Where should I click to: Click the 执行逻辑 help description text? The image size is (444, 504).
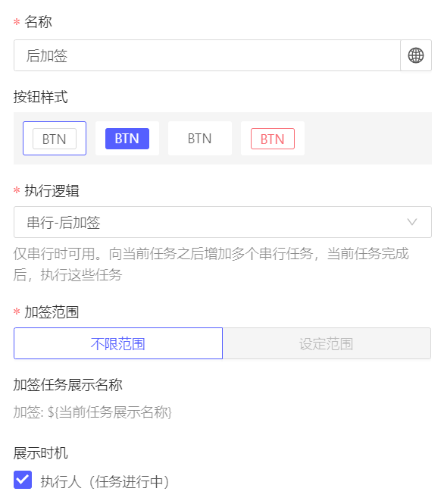(x=211, y=265)
